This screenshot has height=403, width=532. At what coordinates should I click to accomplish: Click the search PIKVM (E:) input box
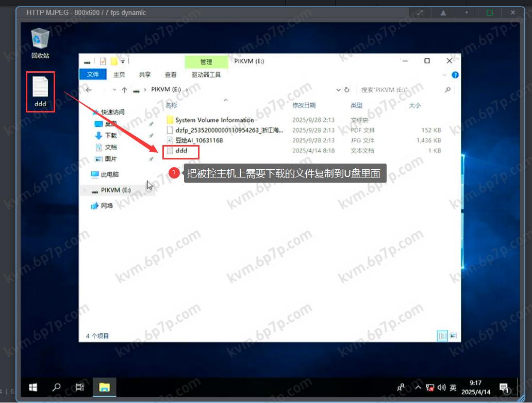coord(400,90)
